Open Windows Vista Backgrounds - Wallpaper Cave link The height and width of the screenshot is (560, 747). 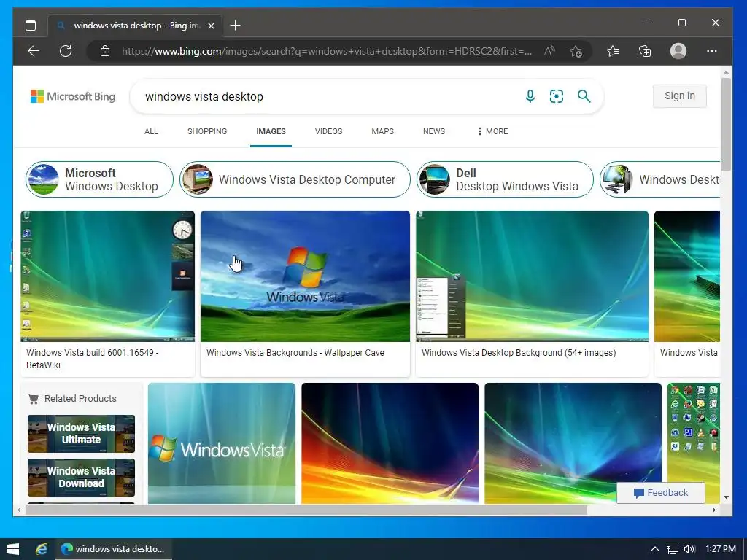tap(295, 353)
